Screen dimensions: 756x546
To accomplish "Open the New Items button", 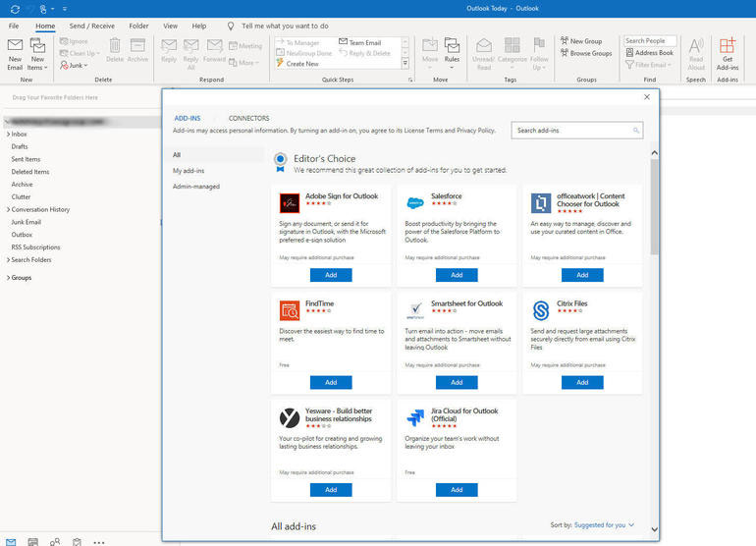I will 37,54.
